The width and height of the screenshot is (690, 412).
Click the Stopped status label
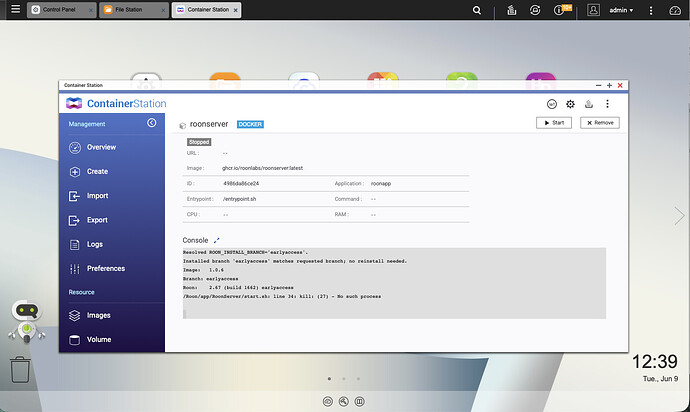[x=199, y=142]
